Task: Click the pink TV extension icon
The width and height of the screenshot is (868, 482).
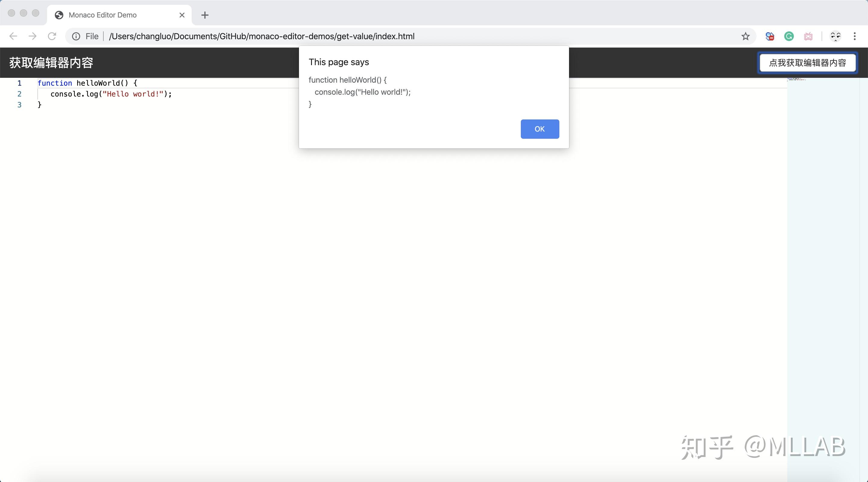Action: [x=808, y=36]
